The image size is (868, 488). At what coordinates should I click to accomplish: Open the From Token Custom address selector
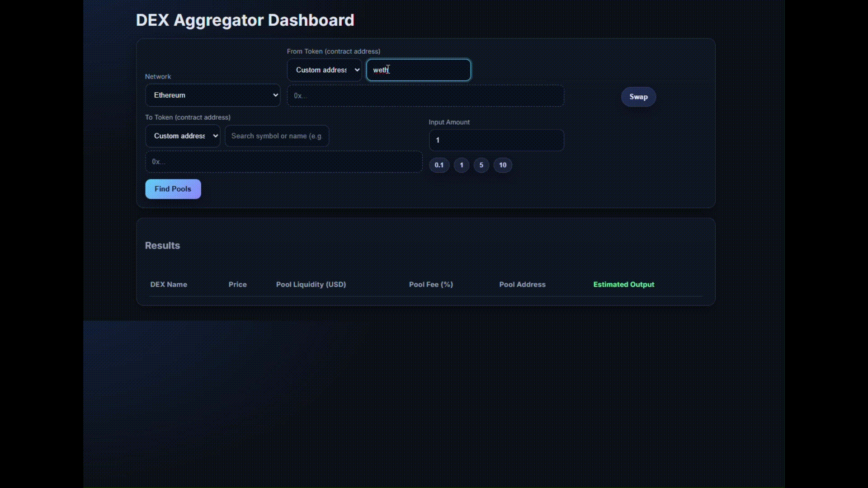point(324,70)
